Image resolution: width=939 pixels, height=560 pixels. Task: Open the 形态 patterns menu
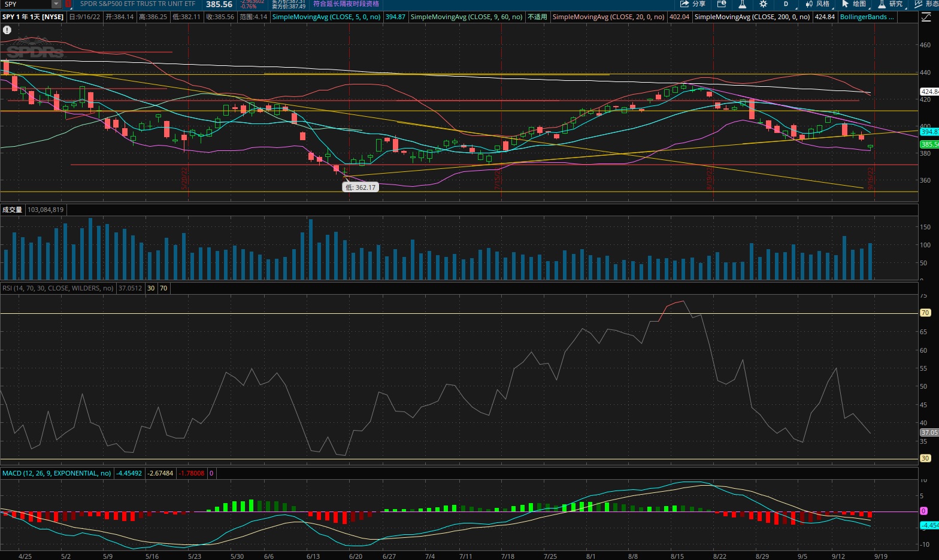coord(927,4)
